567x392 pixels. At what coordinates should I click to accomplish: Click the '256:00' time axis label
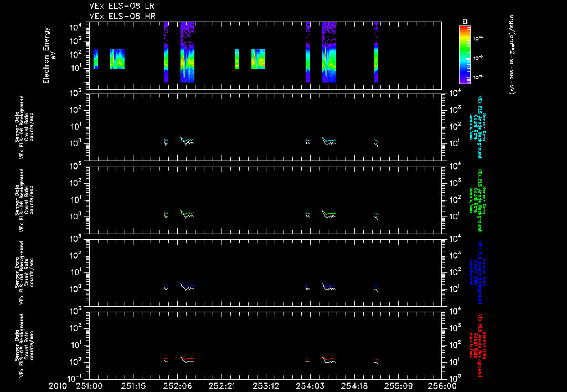[x=442, y=386]
